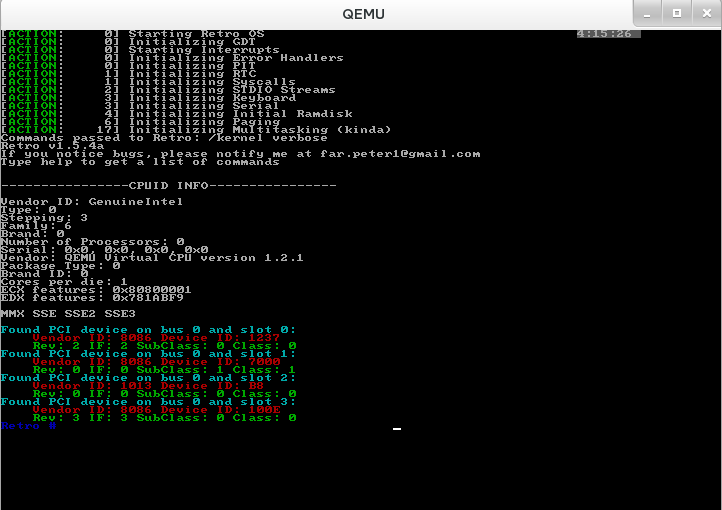Minimize the QEMU window

[x=647, y=14]
